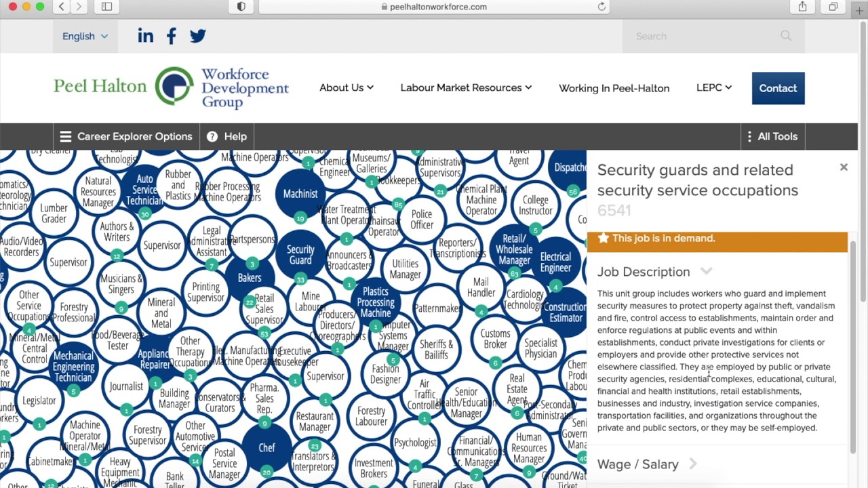This screenshot has height=488, width=868.
Task: Select the Sheriffs & Bailiffs bubble
Action: 436,350
